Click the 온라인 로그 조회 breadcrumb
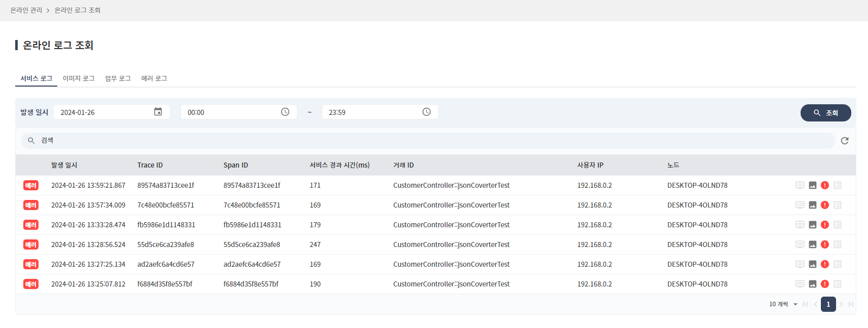 coord(78,10)
